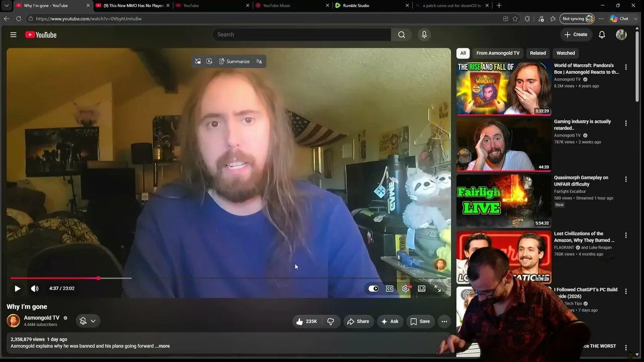644x362 pixels.
Task: Click the Ask button
Action: pos(389,321)
